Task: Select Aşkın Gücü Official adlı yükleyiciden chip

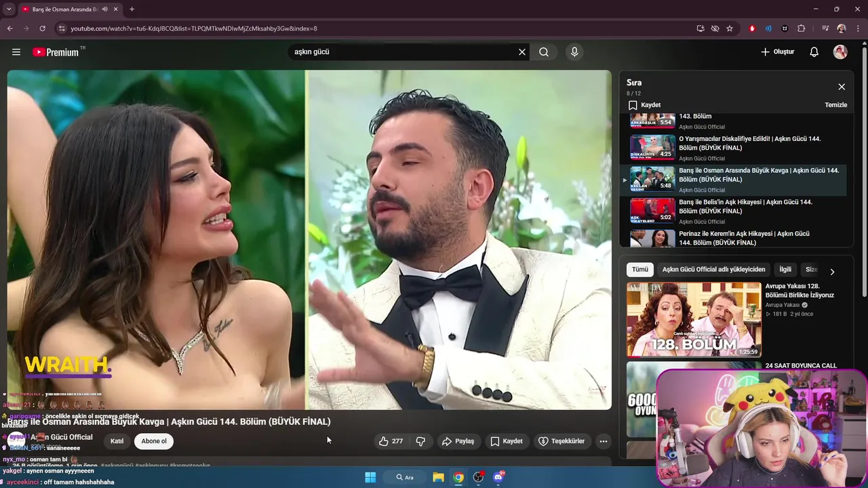Action: click(713, 270)
